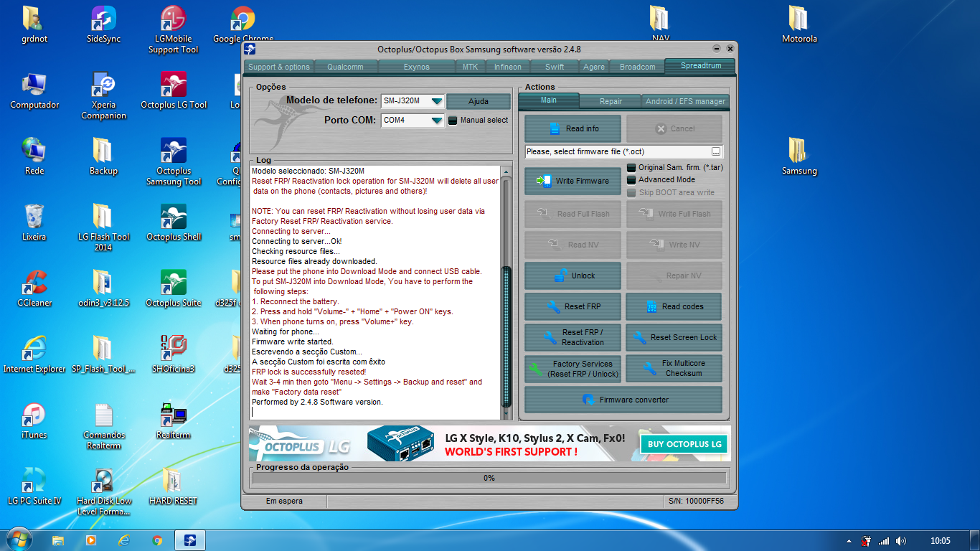This screenshot has height=551, width=980.
Task: Click the Log panel vertical scrollbar
Action: pos(507,293)
